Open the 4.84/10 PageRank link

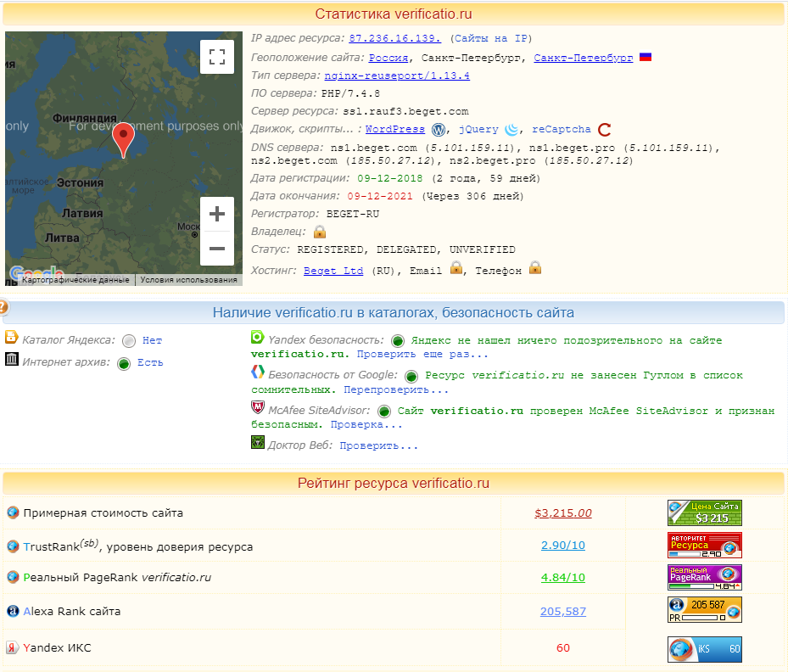pos(563,578)
